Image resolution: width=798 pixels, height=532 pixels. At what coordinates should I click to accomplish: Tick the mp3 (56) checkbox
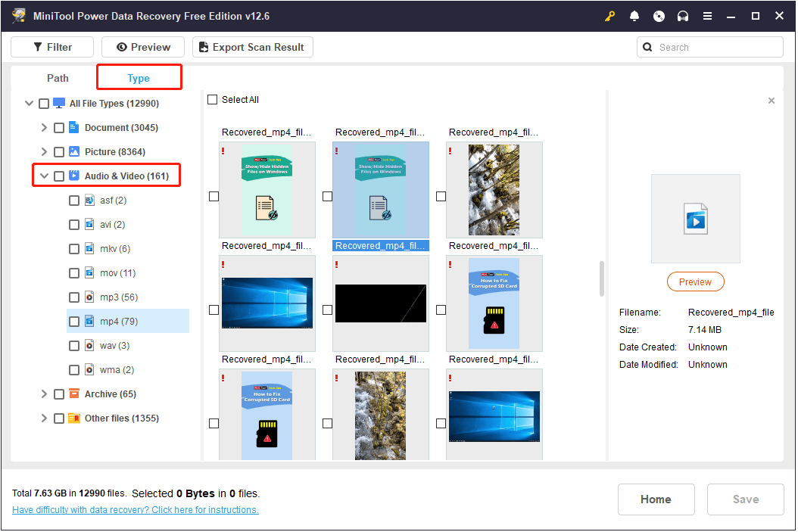74,297
